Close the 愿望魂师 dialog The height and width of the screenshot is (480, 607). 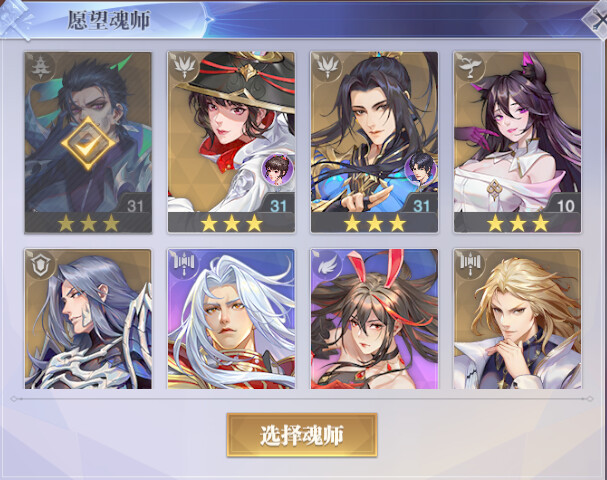click(596, 19)
